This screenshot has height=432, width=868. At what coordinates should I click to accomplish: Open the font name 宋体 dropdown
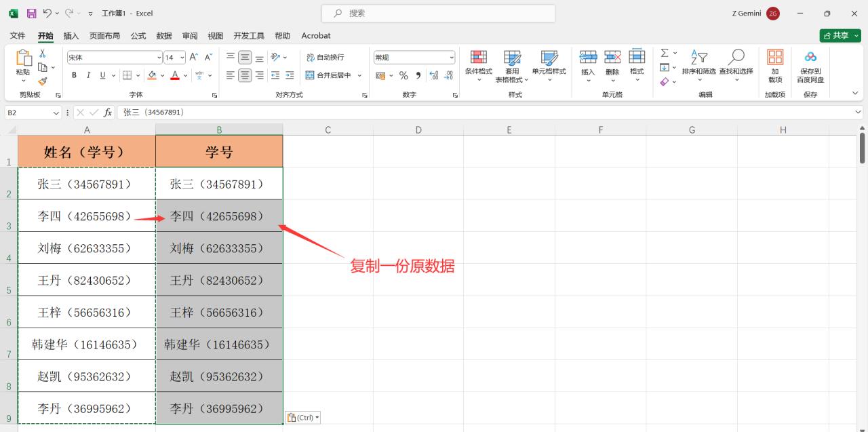coord(159,58)
